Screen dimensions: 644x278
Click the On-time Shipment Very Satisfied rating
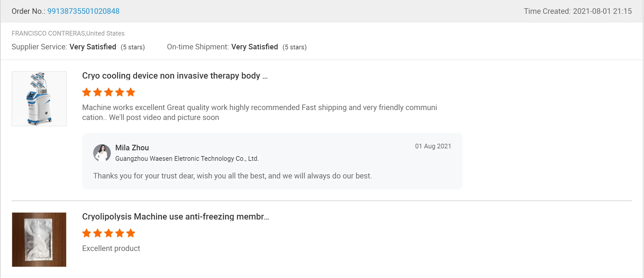tap(254, 47)
